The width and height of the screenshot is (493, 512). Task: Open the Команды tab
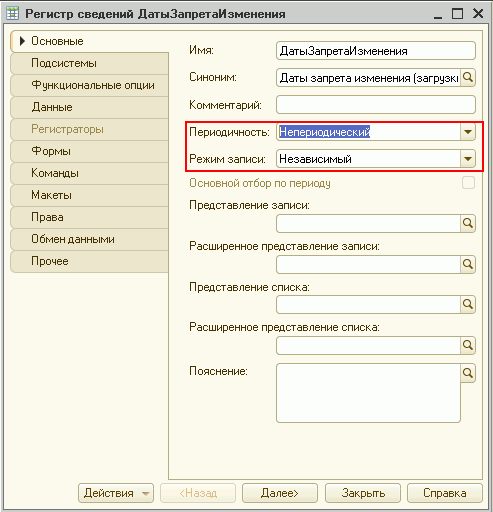(89, 173)
